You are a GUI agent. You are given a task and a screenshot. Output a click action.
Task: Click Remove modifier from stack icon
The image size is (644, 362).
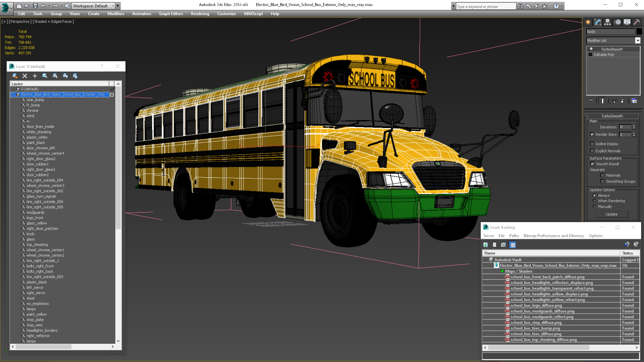[x=622, y=101]
